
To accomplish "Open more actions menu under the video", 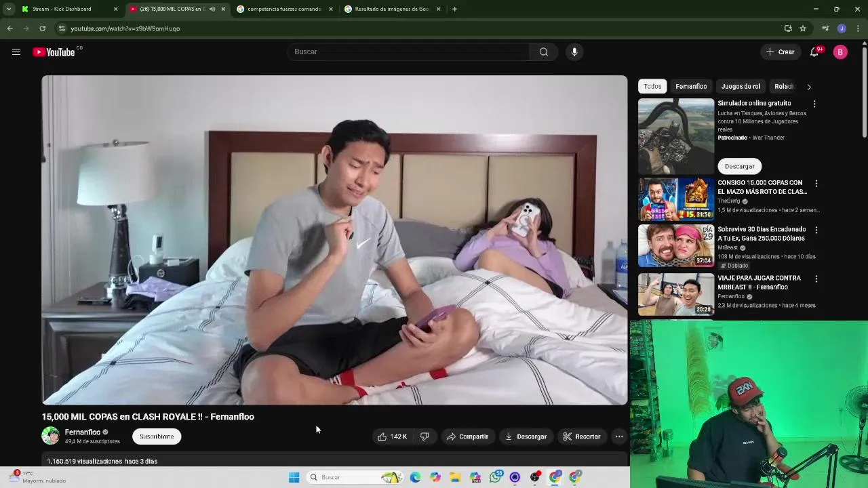I will [619, 436].
